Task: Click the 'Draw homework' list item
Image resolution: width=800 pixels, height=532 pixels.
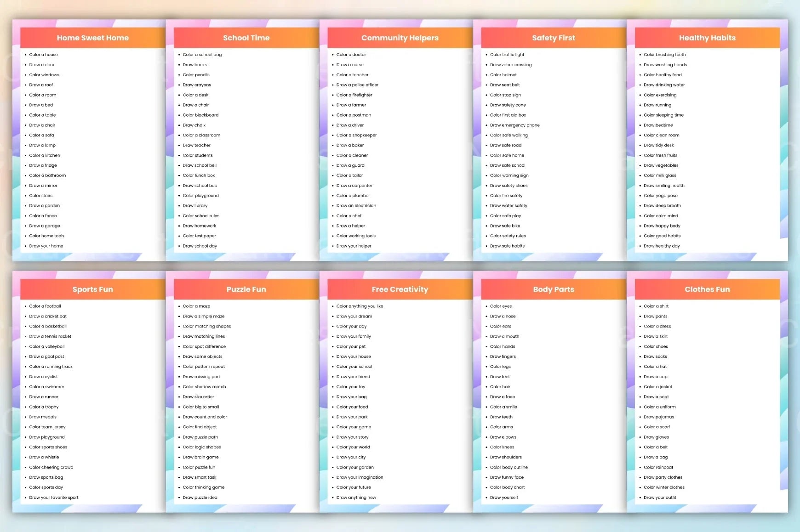Action: 199,226
